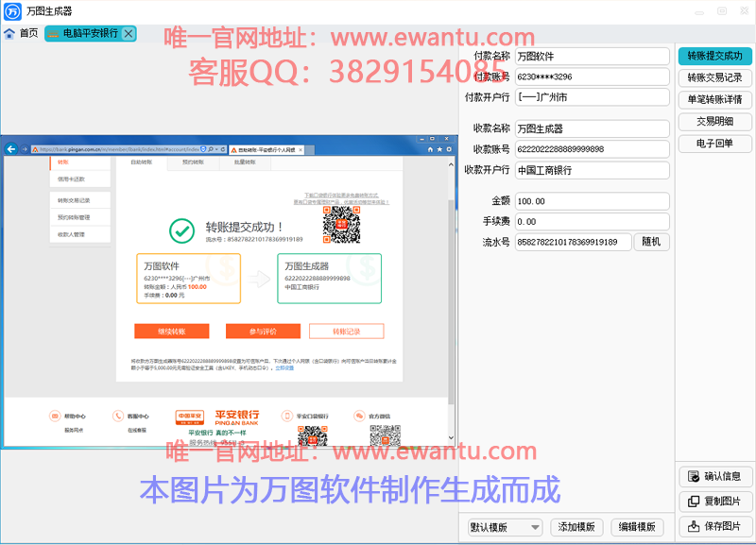Click the back arrow in the preview browser
Screen dimensions: 756x545
[x=11, y=149]
